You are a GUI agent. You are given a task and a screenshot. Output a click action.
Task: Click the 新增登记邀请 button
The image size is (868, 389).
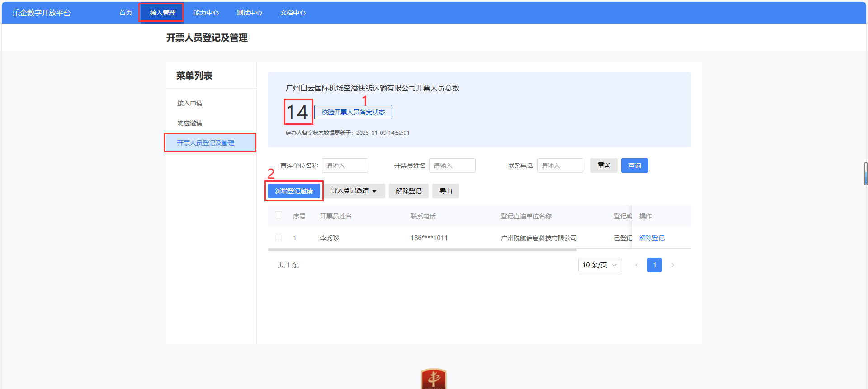pos(294,191)
